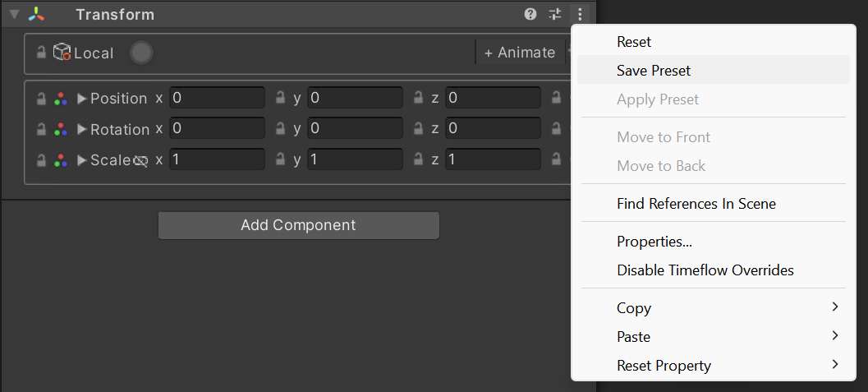Image resolution: width=868 pixels, height=392 pixels.
Task: Open the Transform help reference icon
Action: tap(530, 14)
